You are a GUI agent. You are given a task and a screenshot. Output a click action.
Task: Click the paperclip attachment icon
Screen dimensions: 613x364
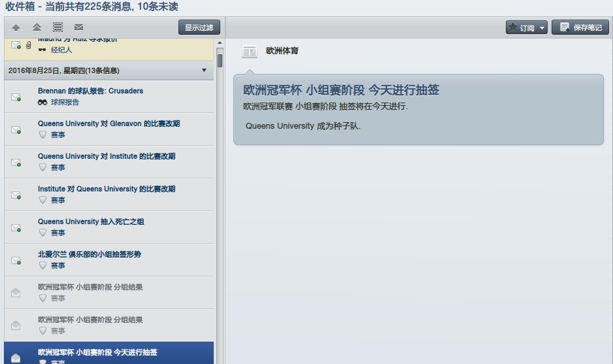point(29,45)
